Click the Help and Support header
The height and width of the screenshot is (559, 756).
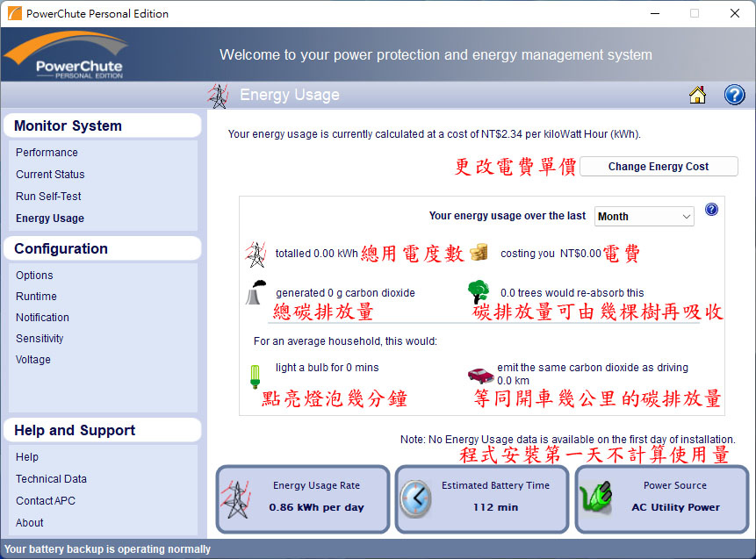(x=102, y=430)
